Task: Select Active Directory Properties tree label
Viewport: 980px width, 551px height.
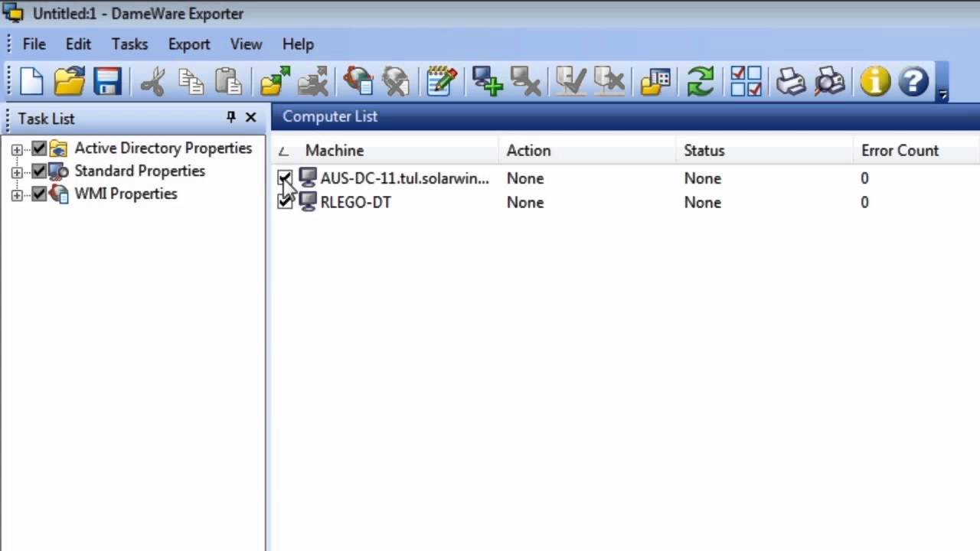Action: coord(163,148)
